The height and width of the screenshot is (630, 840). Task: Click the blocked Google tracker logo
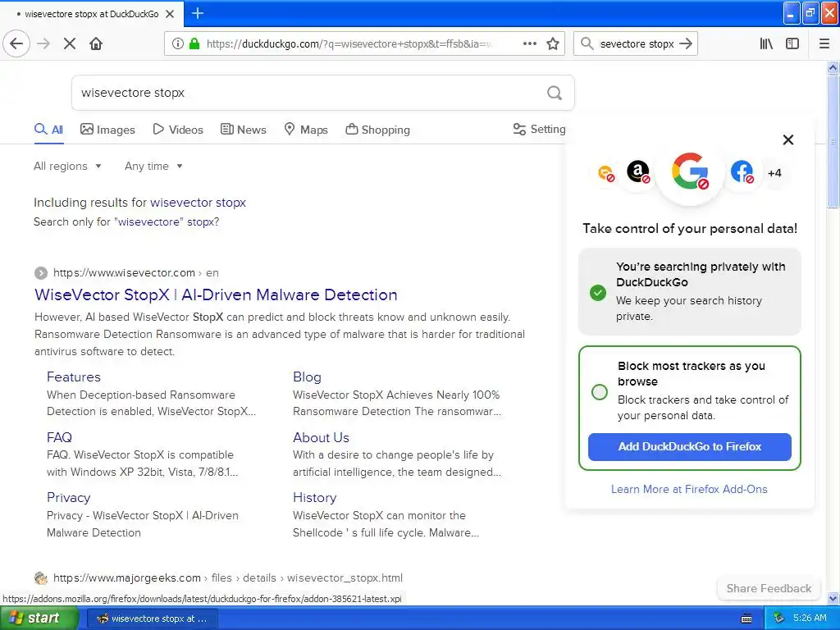690,171
